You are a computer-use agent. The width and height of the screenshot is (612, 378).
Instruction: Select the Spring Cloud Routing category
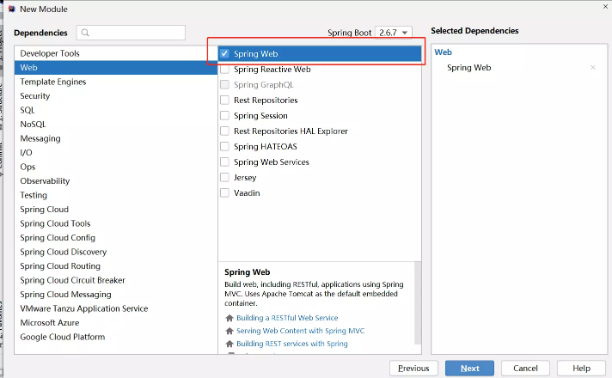(116, 266)
